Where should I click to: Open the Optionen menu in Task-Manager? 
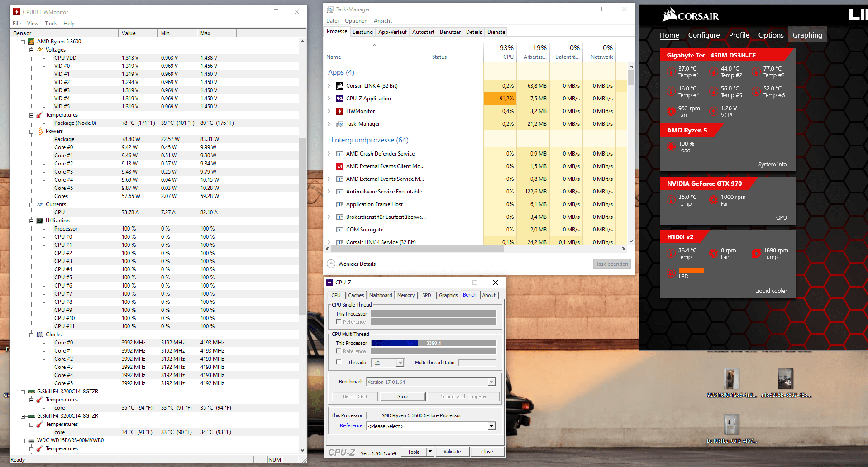(x=356, y=21)
